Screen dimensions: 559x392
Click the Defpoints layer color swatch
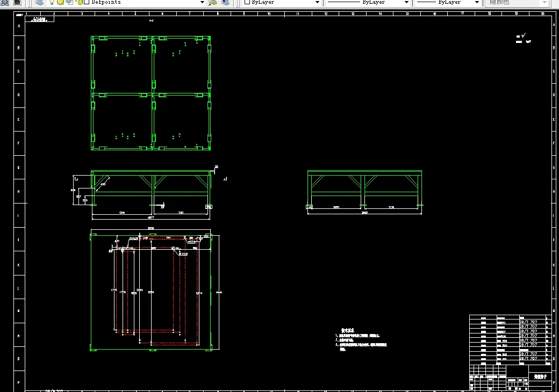[87, 2]
